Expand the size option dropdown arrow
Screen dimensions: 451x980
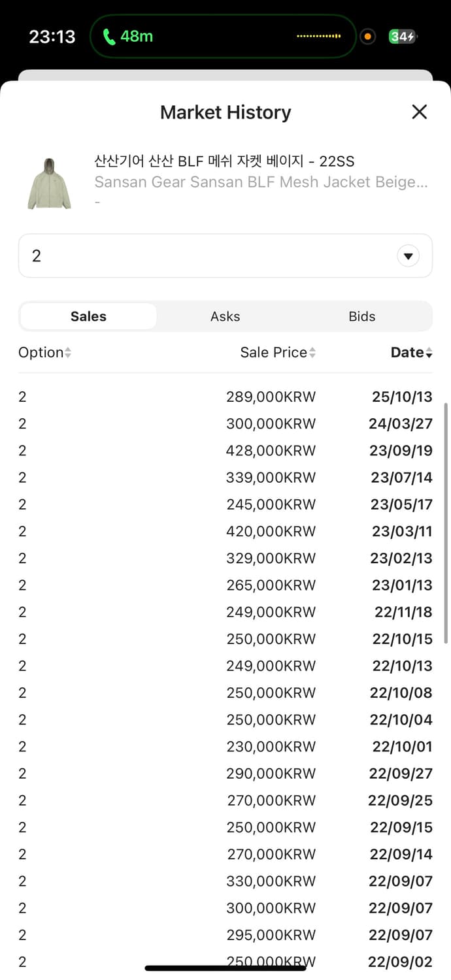point(409,256)
